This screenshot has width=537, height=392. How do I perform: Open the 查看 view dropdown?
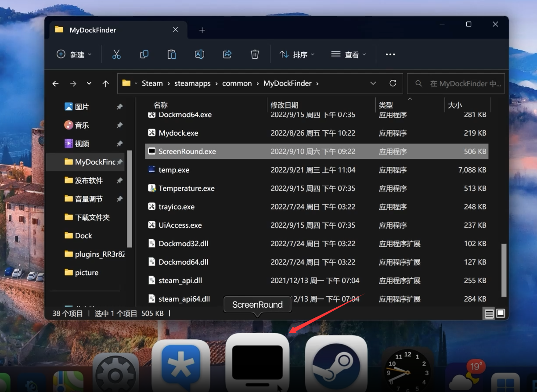349,54
